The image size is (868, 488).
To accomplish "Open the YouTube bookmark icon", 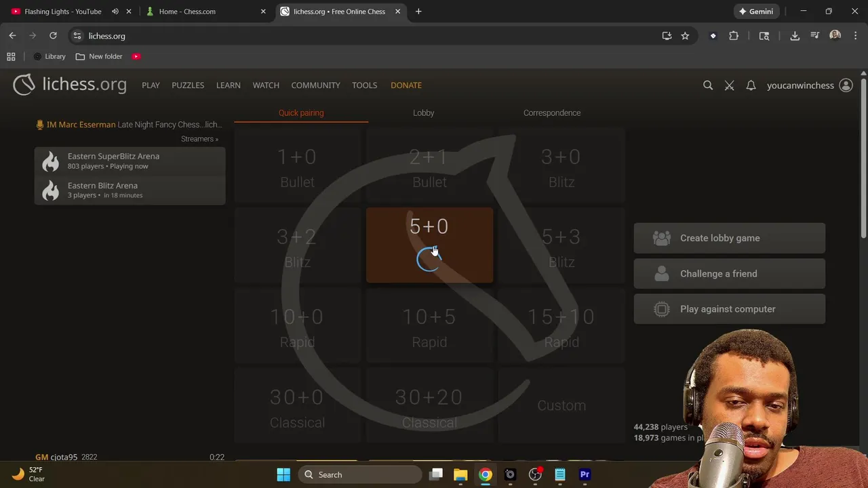I will coord(136,56).
